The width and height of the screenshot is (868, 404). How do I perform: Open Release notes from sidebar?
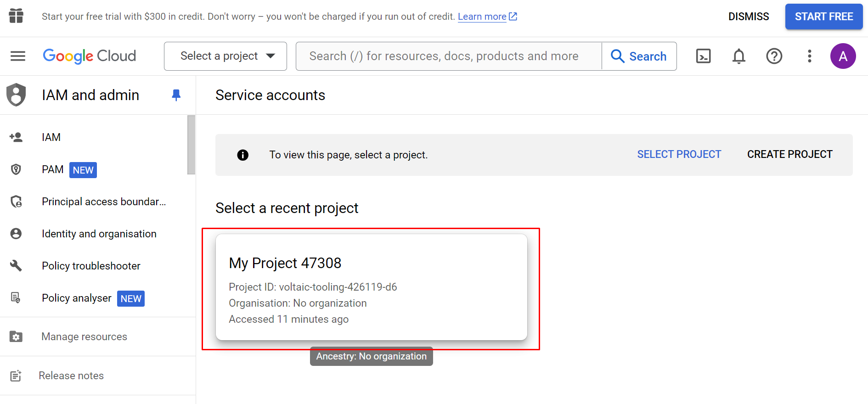click(x=71, y=376)
